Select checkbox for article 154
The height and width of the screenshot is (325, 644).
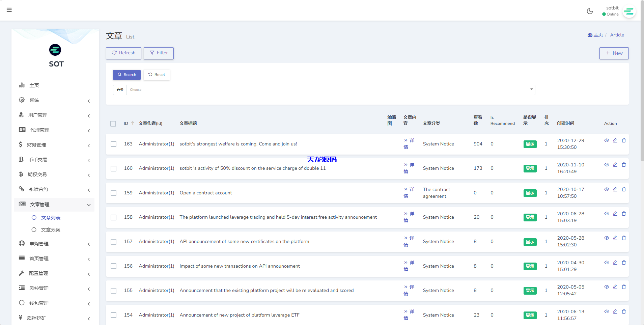(x=114, y=315)
